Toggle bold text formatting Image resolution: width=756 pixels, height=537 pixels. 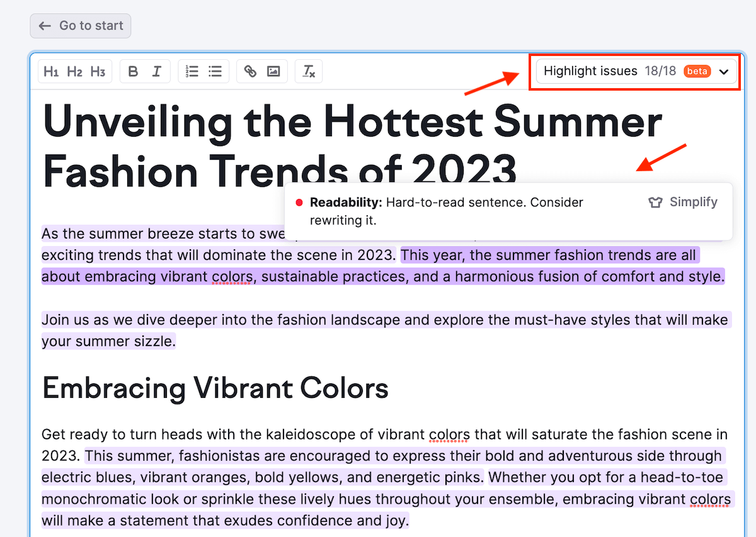point(133,72)
